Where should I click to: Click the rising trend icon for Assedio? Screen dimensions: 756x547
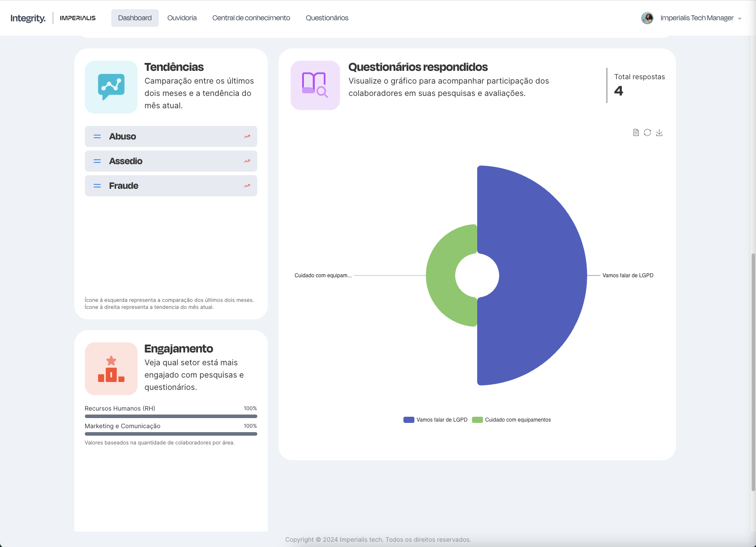pos(247,161)
